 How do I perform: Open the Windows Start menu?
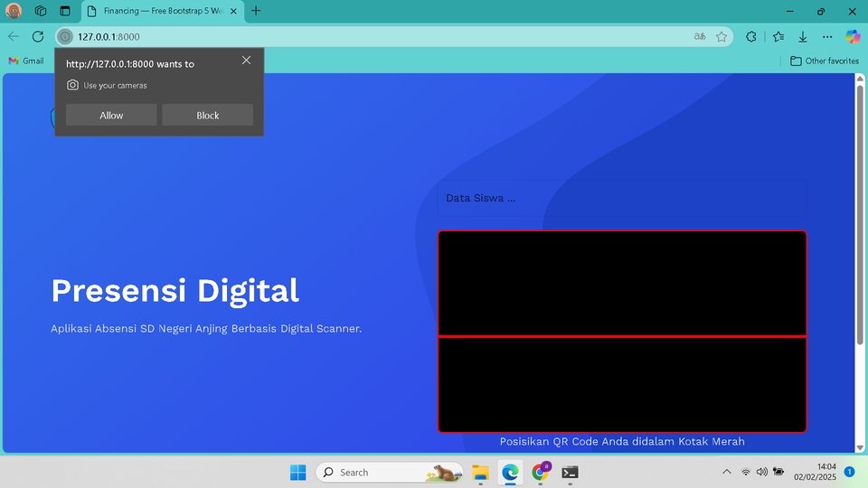click(x=297, y=472)
